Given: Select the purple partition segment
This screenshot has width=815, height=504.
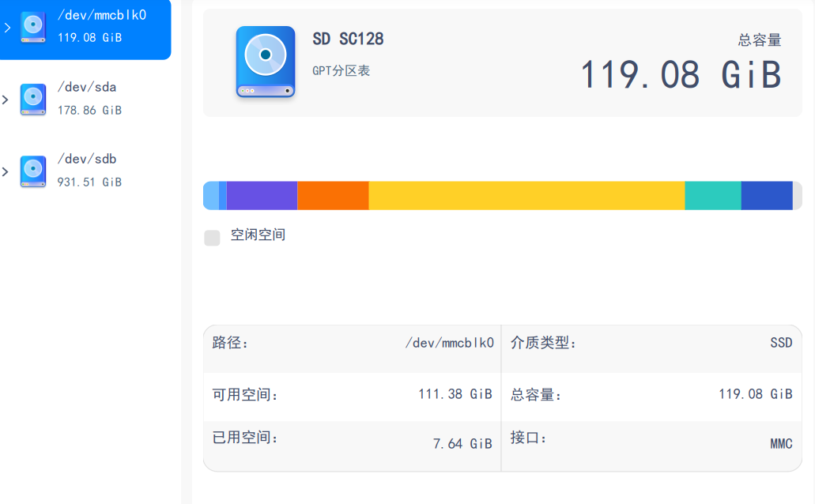Looking at the screenshot, I should [261, 195].
